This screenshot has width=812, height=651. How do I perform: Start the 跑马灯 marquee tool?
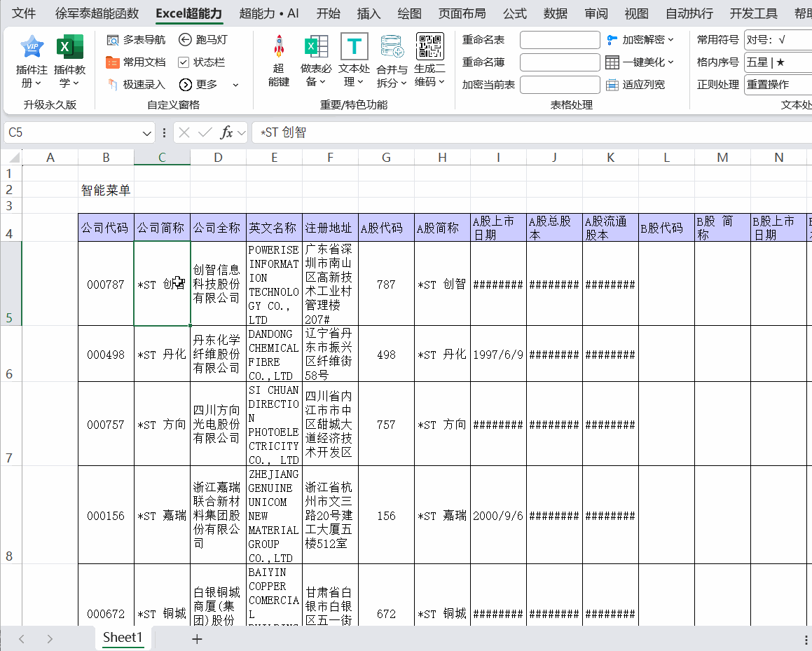(203, 40)
